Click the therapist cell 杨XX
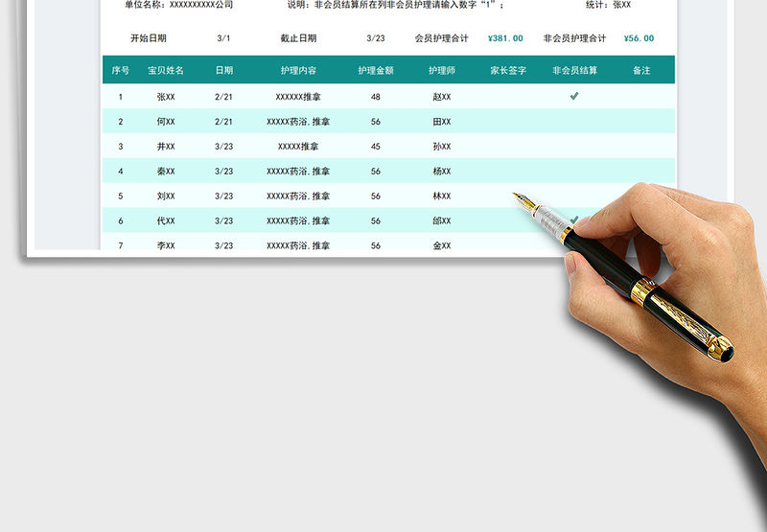Viewport: 767px width, 532px height. tap(442, 172)
